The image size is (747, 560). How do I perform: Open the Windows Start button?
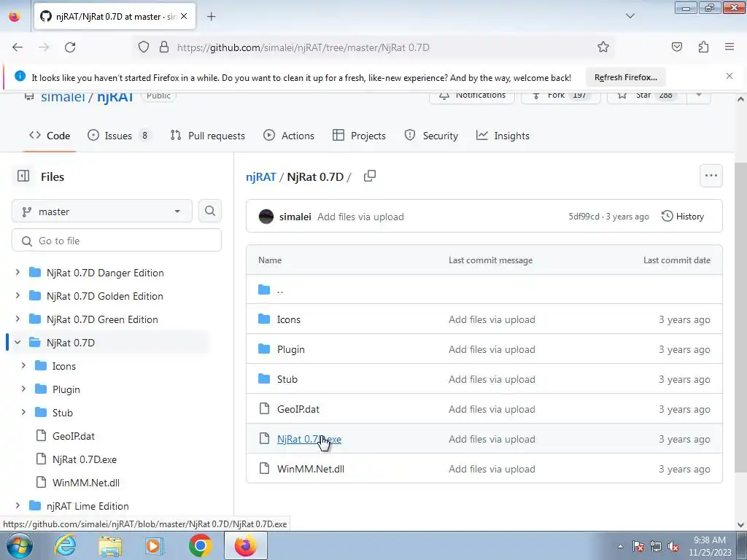coord(19,545)
